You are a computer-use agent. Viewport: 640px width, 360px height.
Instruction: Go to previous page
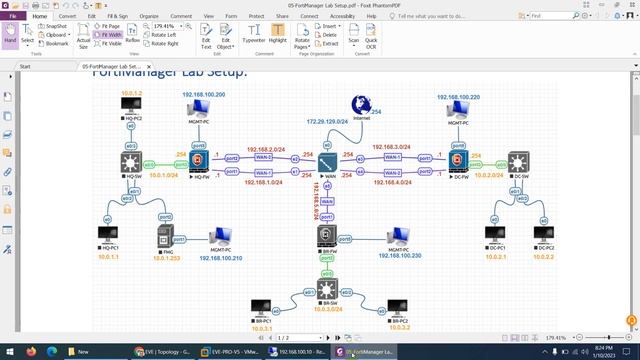pos(270,338)
